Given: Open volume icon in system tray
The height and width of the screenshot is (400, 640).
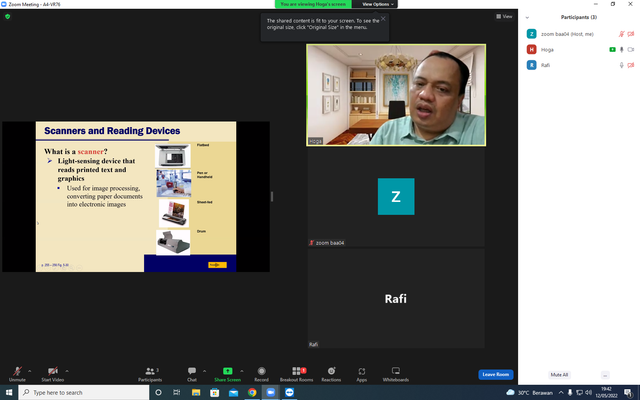Looking at the screenshot, I should [588, 392].
